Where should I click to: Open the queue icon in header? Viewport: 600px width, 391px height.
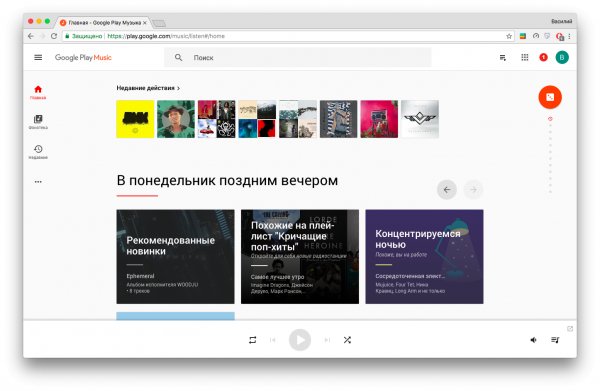(x=503, y=57)
